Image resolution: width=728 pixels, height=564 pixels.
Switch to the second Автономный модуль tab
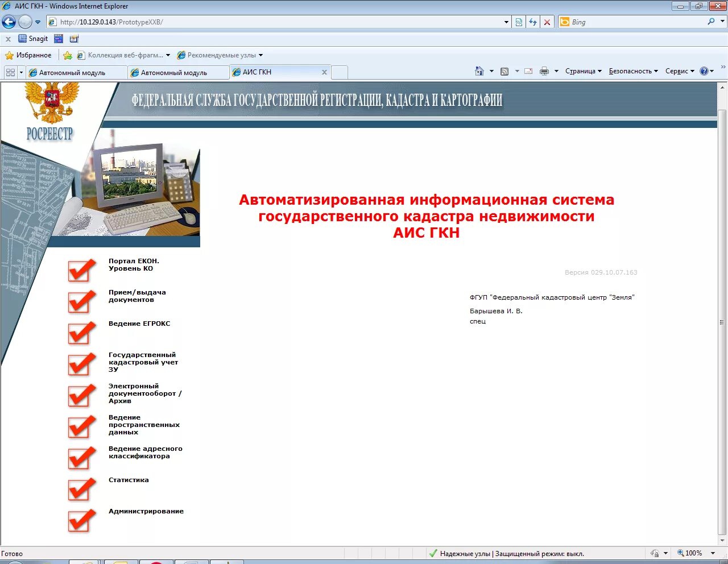coord(178,73)
